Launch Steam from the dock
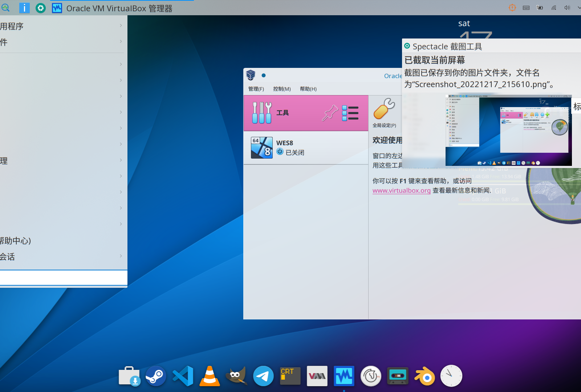This screenshot has width=581, height=392. pos(156,376)
